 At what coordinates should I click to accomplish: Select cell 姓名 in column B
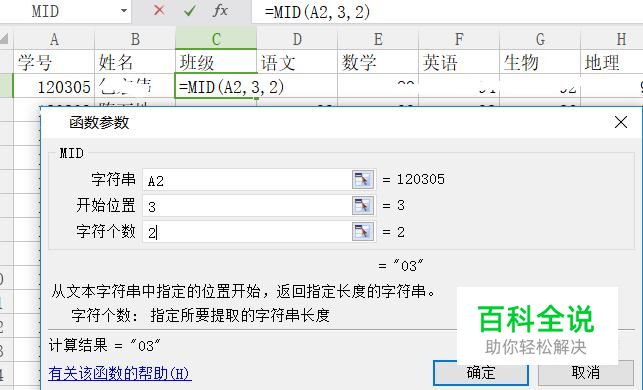135,62
